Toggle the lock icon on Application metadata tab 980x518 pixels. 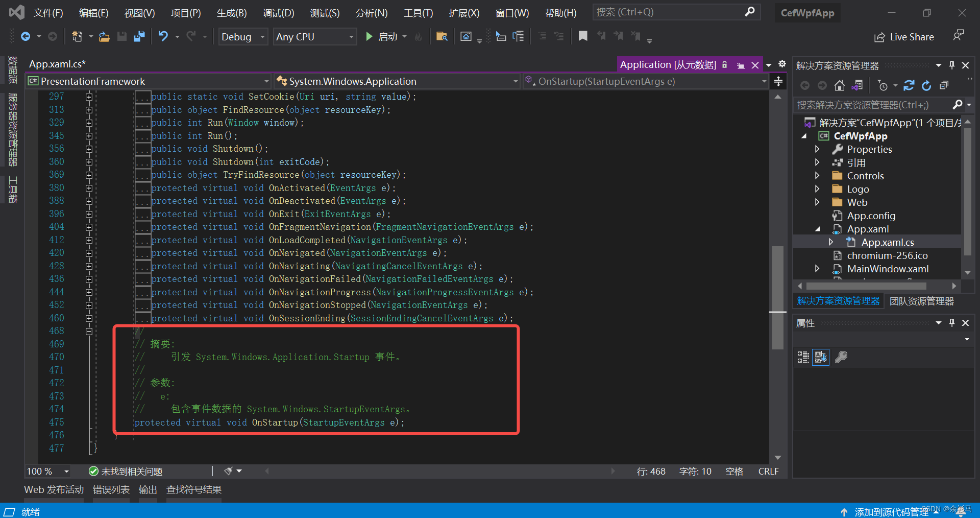point(725,65)
